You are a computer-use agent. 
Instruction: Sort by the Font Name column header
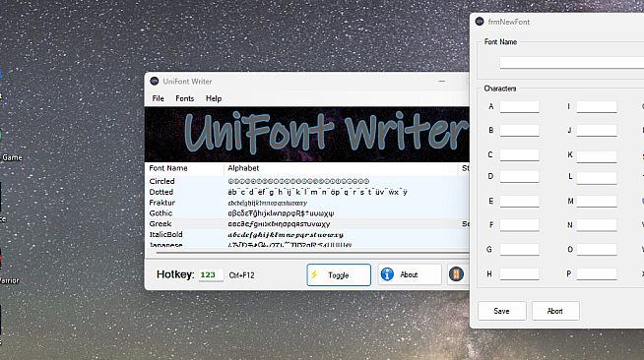point(184,168)
